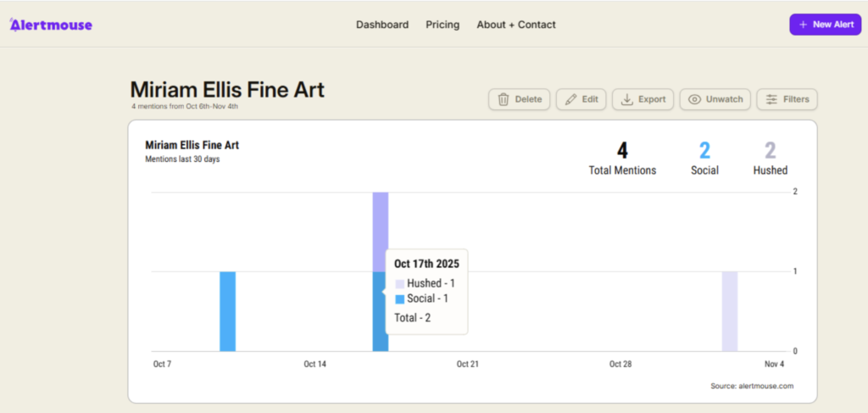Viewport: 868px width, 413px height.
Task: Click the plus icon in New Alert
Action: pyautogui.click(x=803, y=25)
